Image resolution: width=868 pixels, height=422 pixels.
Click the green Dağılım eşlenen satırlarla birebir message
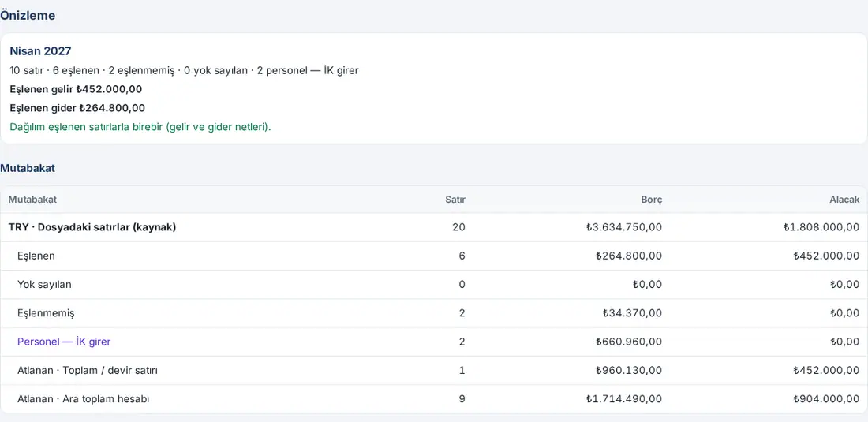(140, 127)
